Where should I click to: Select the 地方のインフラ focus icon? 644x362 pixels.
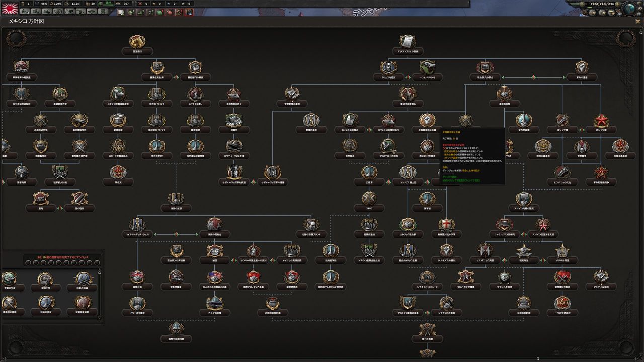[x=156, y=94]
